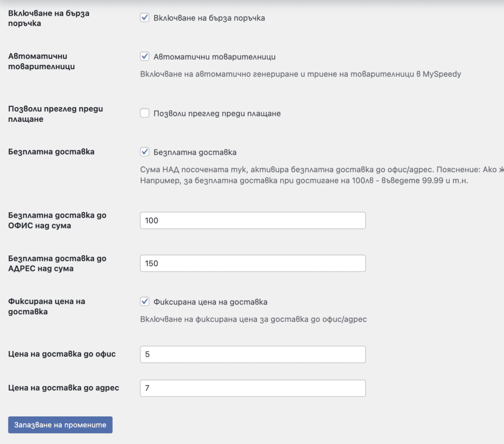
Task: Click the "Безплатна доставка" checkbox label
Action: (x=194, y=151)
